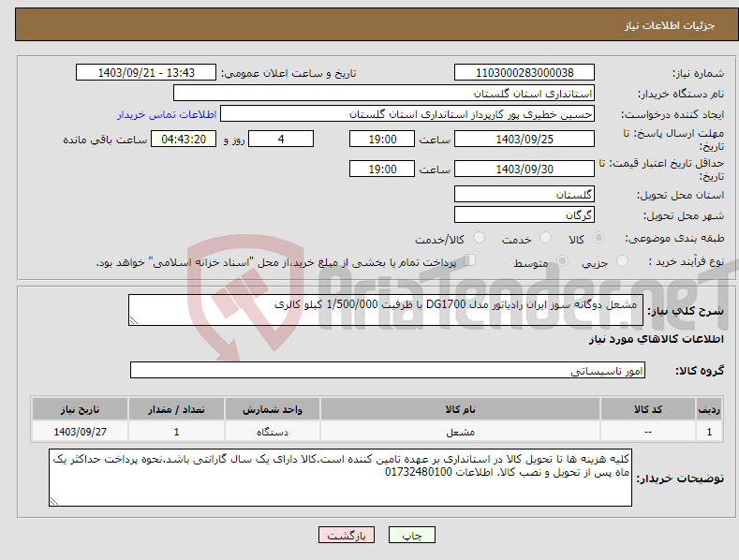The height and width of the screenshot is (560, 739).
Task: Click the مشعل item name cell
Action: pyautogui.click(x=460, y=432)
